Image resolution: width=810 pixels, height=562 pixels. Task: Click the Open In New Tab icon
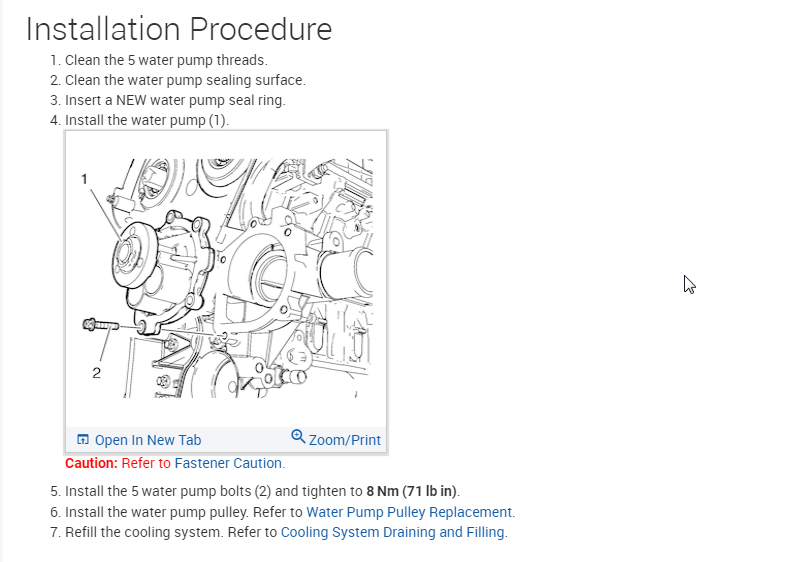point(83,440)
